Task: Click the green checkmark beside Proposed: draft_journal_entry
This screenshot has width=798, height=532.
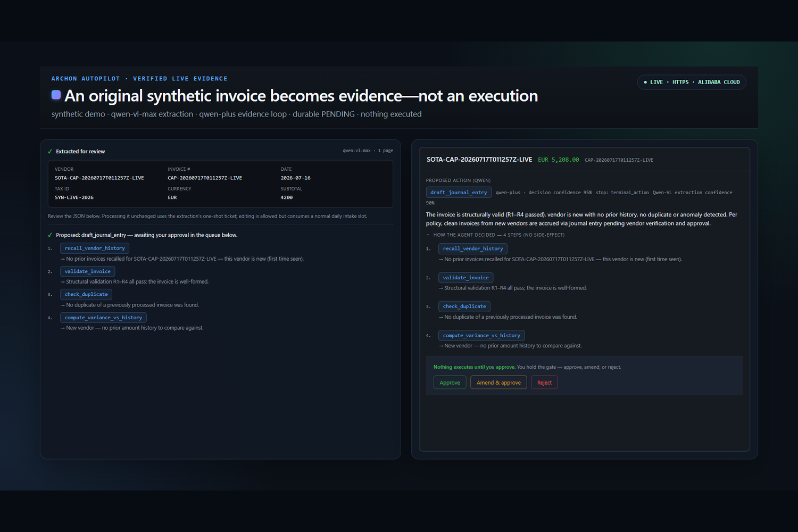Action: pos(50,235)
